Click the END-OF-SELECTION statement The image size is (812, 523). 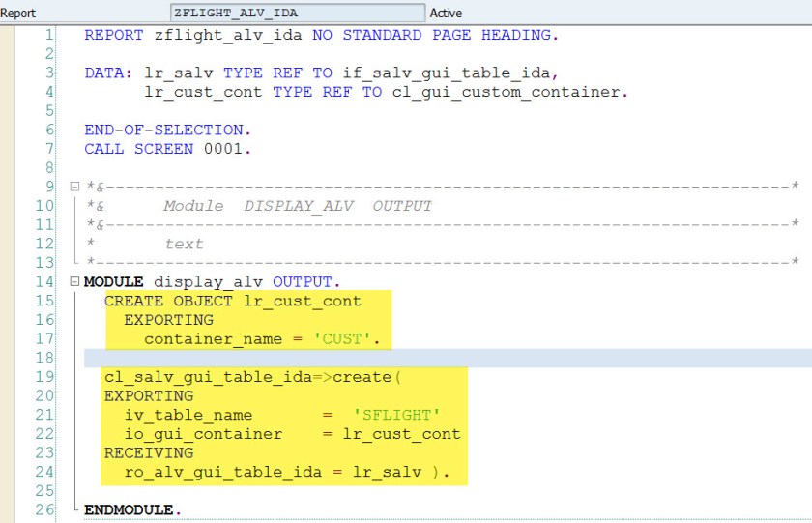pos(167,130)
